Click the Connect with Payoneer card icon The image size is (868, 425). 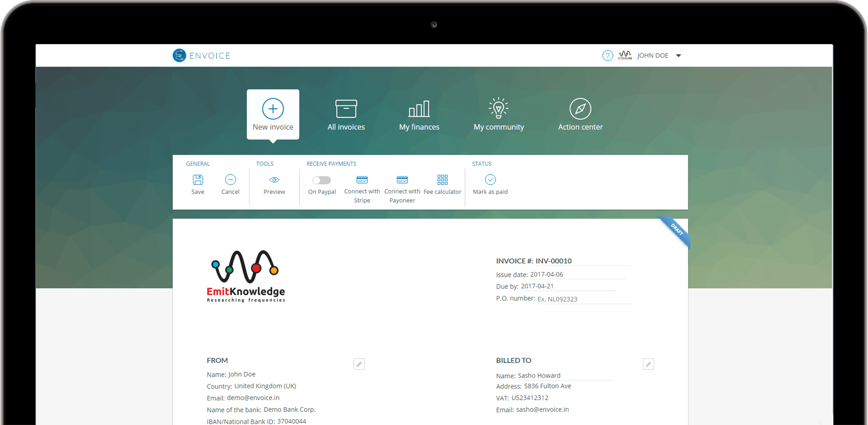tap(402, 180)
